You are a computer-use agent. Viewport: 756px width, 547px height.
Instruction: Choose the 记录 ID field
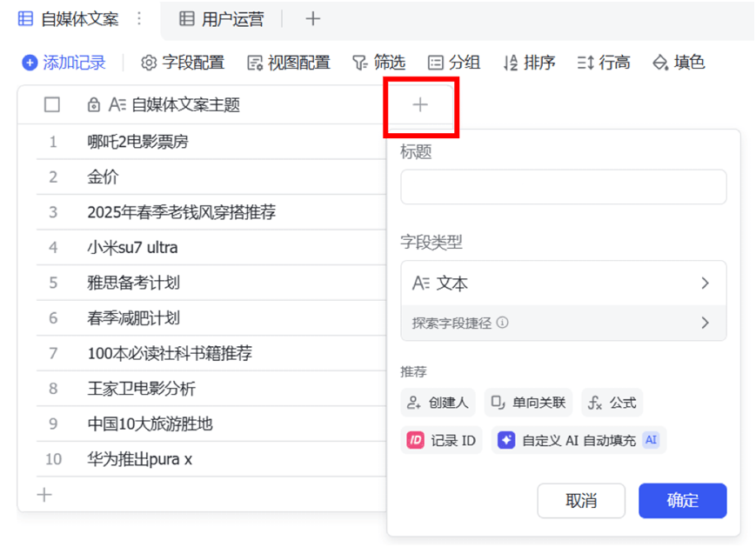coord(441,440)
